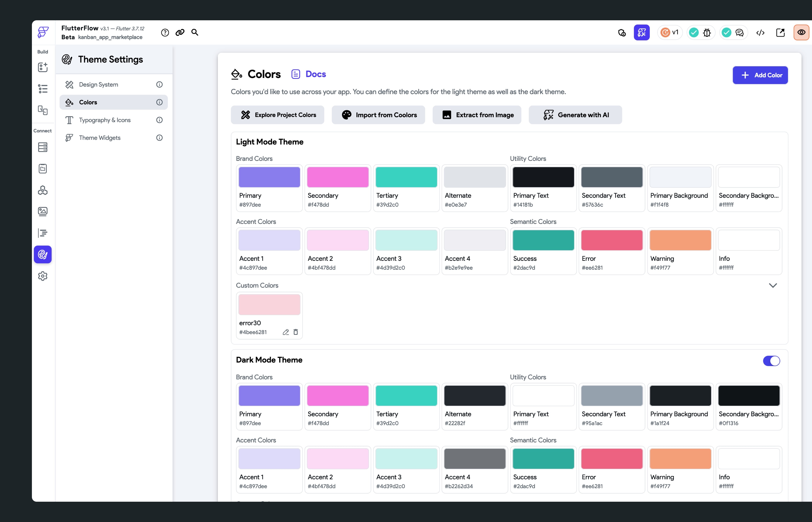Edit the error30 custom color
Viewport: 812px width, 522px height.
286,332
